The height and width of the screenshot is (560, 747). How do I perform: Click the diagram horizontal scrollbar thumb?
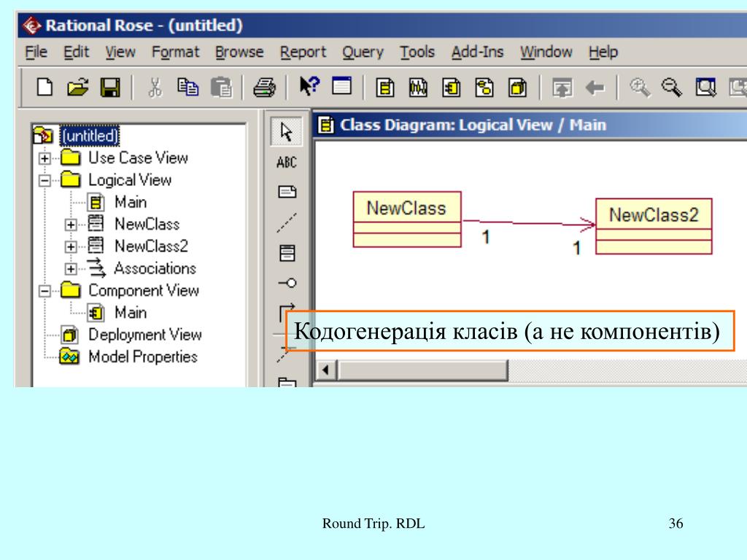[422, 370]
